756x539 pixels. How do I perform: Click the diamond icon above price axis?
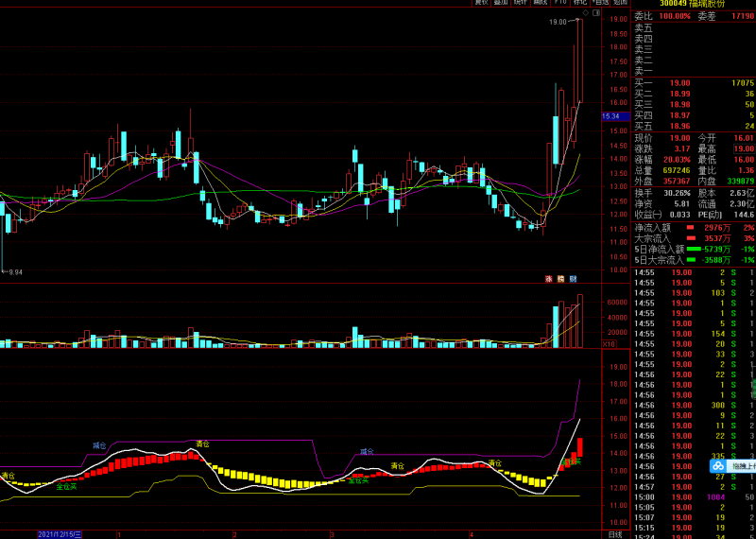[x=586, y=14]
